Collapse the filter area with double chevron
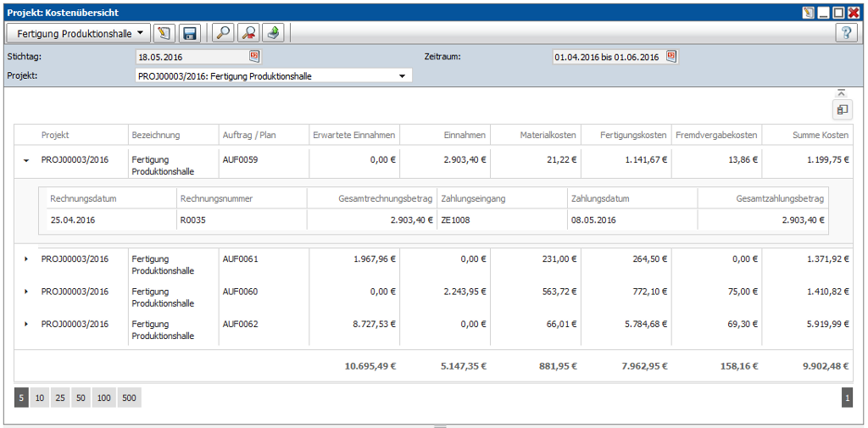 842,92
